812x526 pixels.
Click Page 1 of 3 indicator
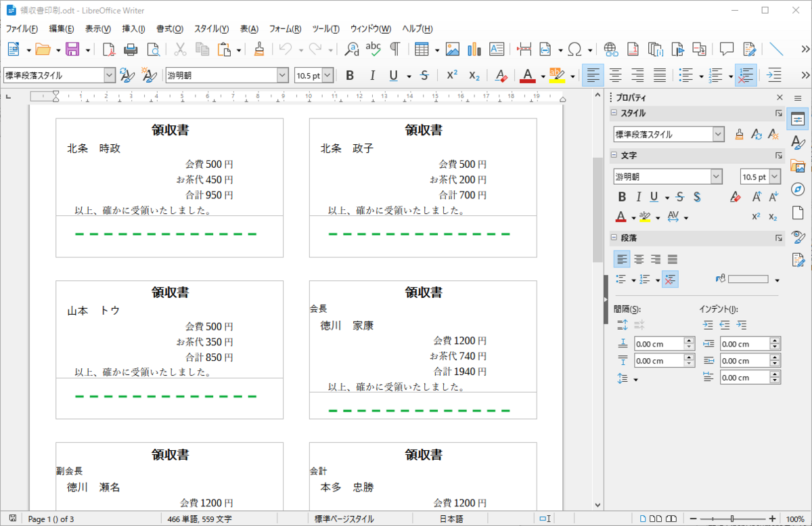point(51,519)
